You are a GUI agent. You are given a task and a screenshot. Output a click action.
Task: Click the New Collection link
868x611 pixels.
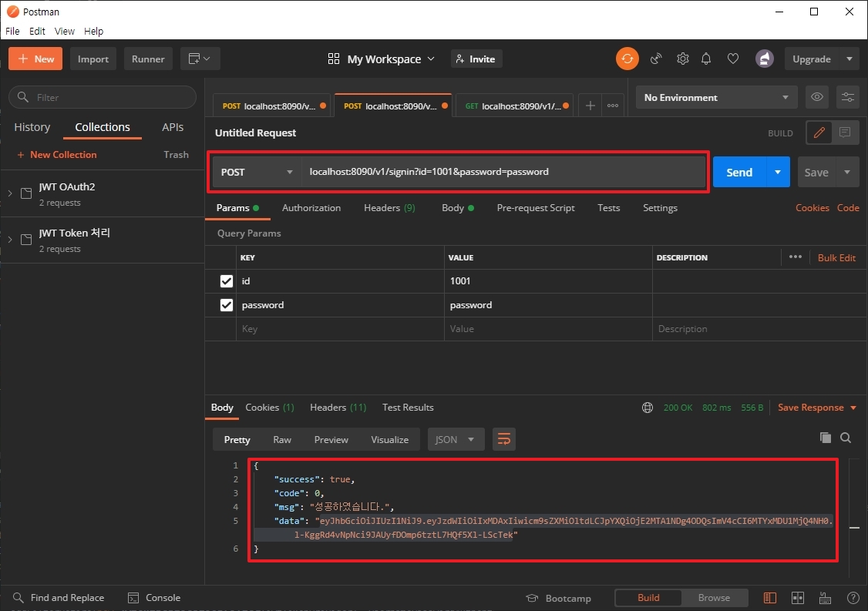coord(56,155)
